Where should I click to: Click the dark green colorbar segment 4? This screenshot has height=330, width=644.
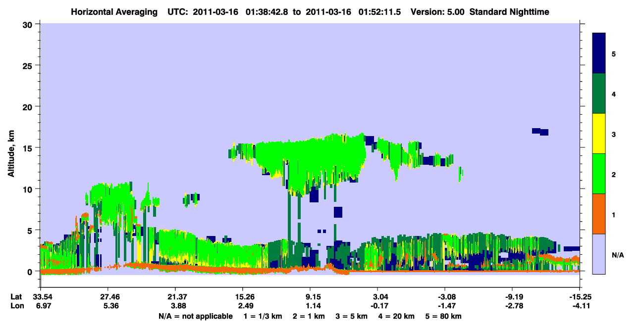pos(599,94)
